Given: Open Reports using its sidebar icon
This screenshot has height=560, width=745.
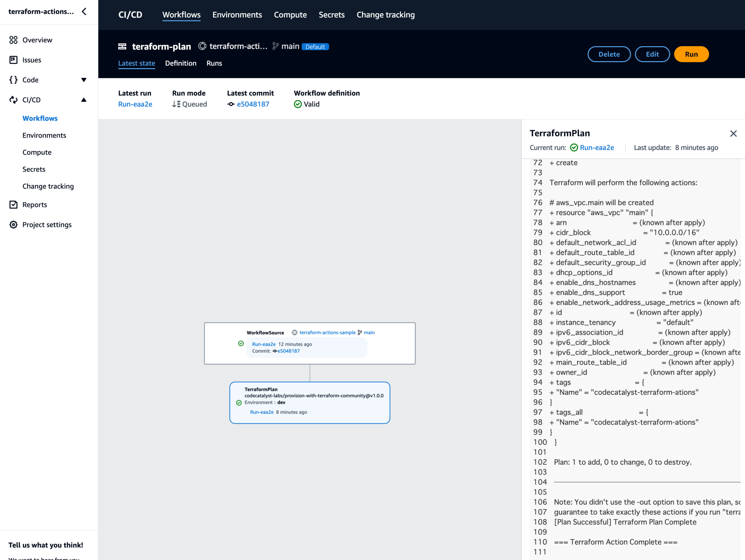Looking at the screenshot, I should point(13,204).
